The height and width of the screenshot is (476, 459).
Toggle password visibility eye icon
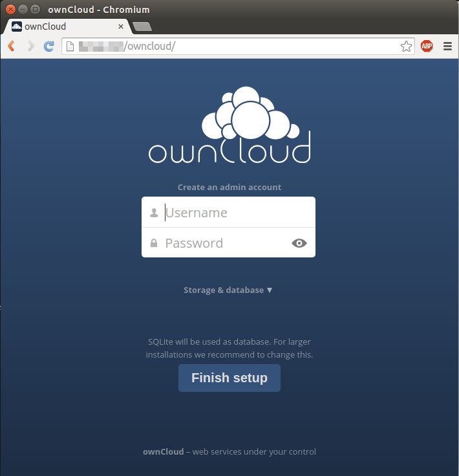click(x=299, y=243)
